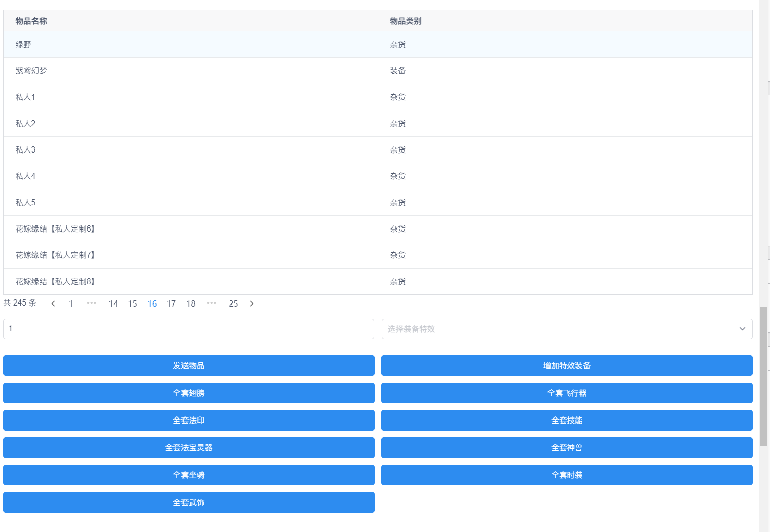This screenshot has height=532, width=770.
Task: Focus the quantity input field showing 1
Action: click(x=189, y=329)
